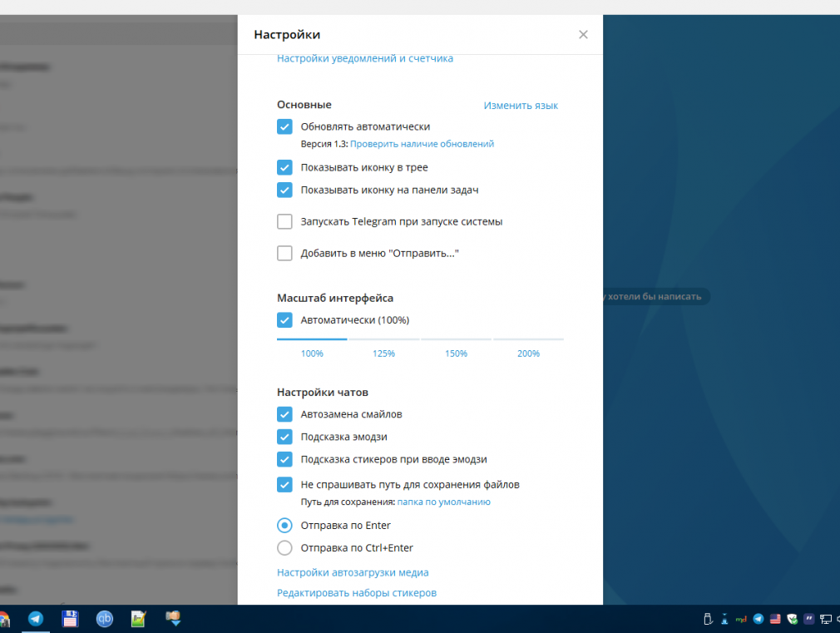
Task: Click Изменить язык link
Action: [521, 106]
